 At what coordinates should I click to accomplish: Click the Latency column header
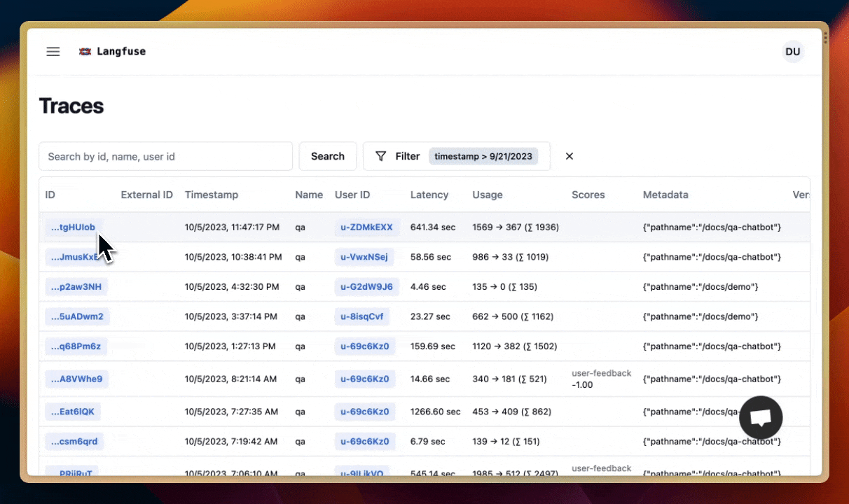click(429, 195)
